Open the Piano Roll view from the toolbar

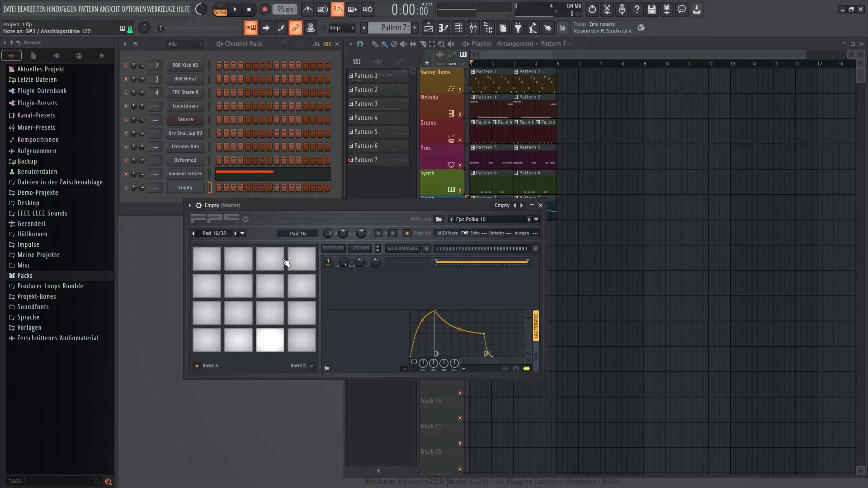point(443,28)
